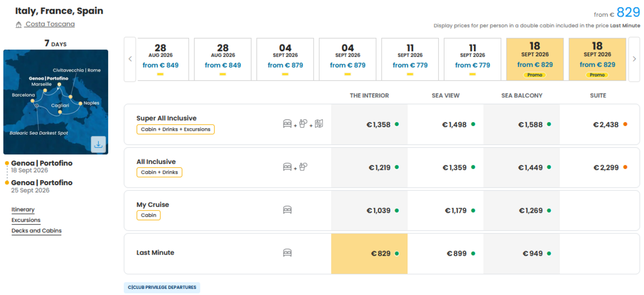Click the Italy, France, Spain cruise title
Image resolution: width=644 pixels, height=295 pixels.
(59, 11)
